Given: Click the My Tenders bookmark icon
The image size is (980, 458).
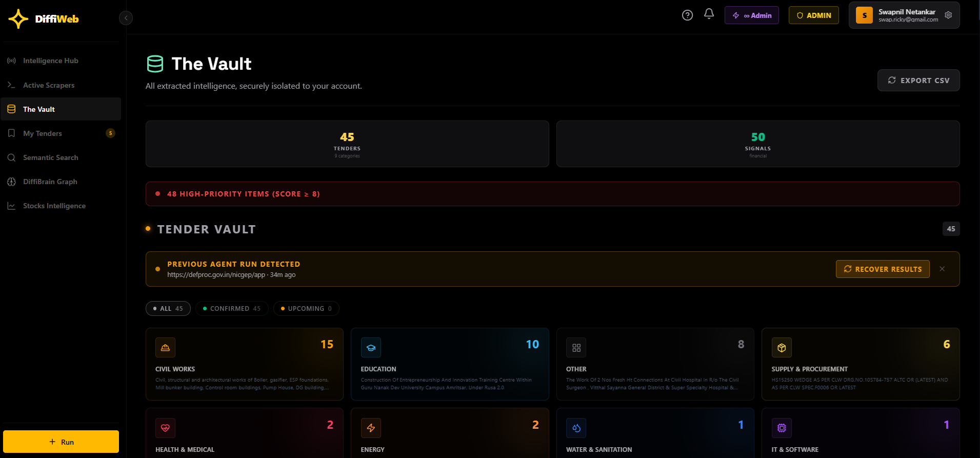Looking at the screenshot, I should (x=11, y=133).
